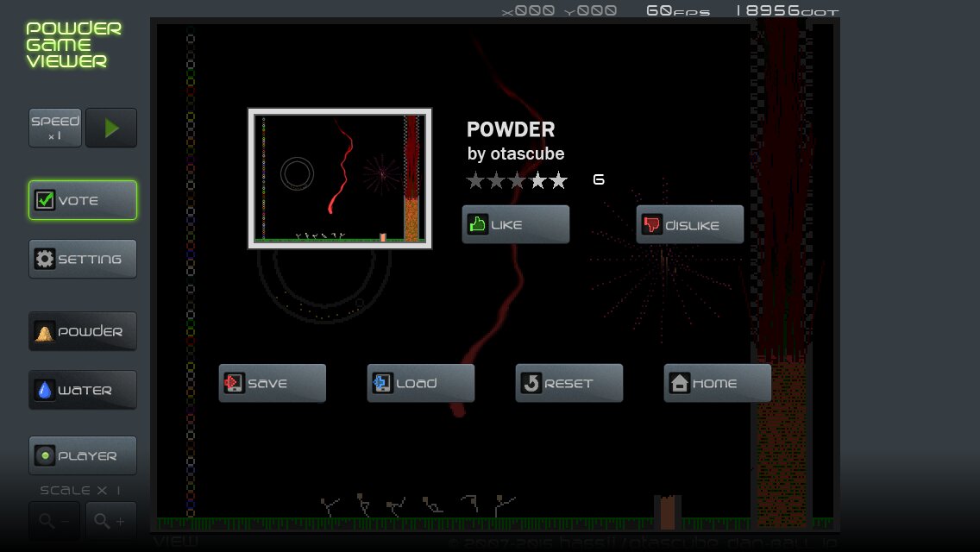Open the Setting gear panel
980x552 pixels.
pos(83,259)
